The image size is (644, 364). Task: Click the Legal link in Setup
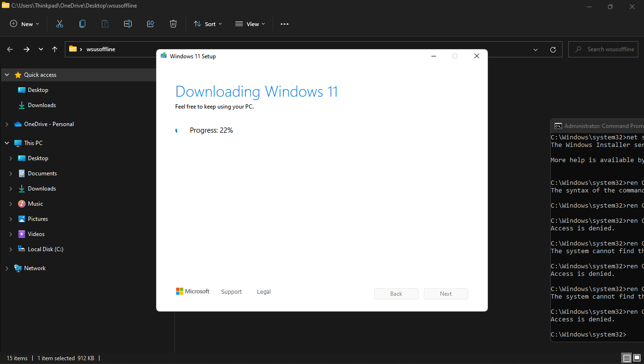coord(264,292)
